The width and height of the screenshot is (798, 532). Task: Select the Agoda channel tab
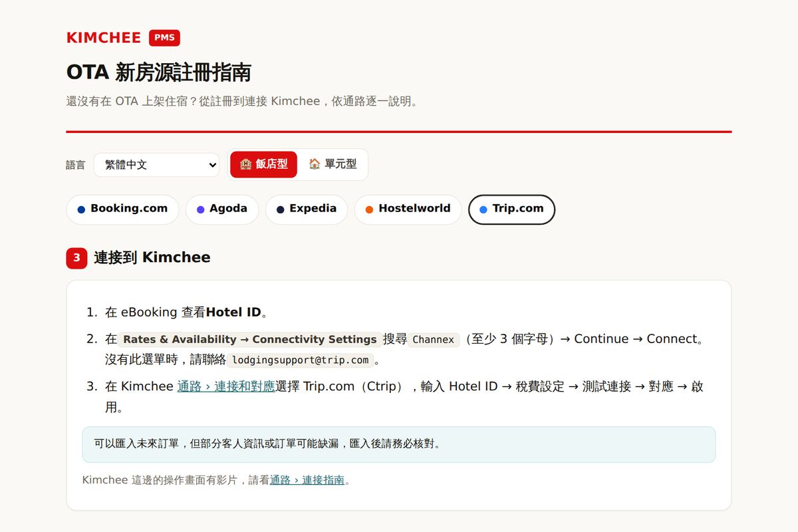point(222,209)
